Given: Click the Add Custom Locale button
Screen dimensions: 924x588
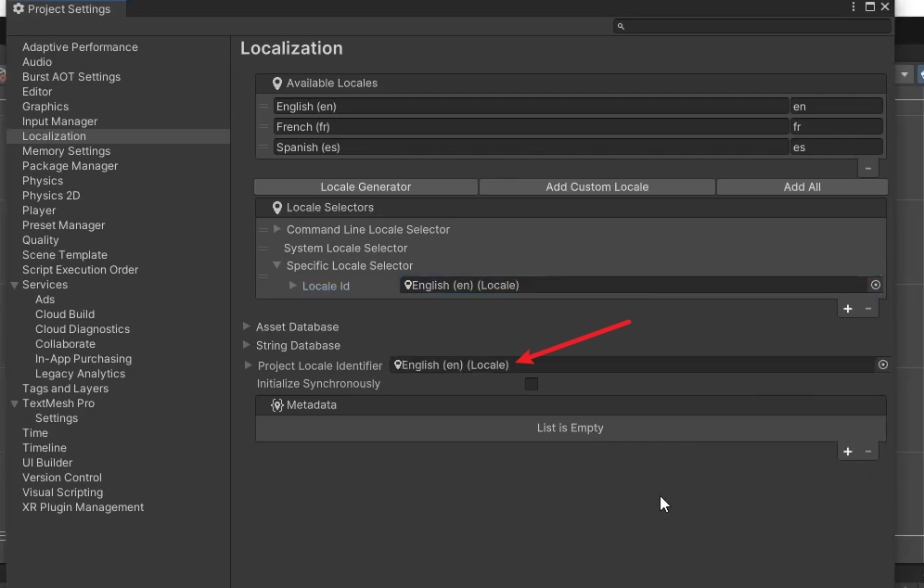Looking at the screenshot, I should point(597,186).
